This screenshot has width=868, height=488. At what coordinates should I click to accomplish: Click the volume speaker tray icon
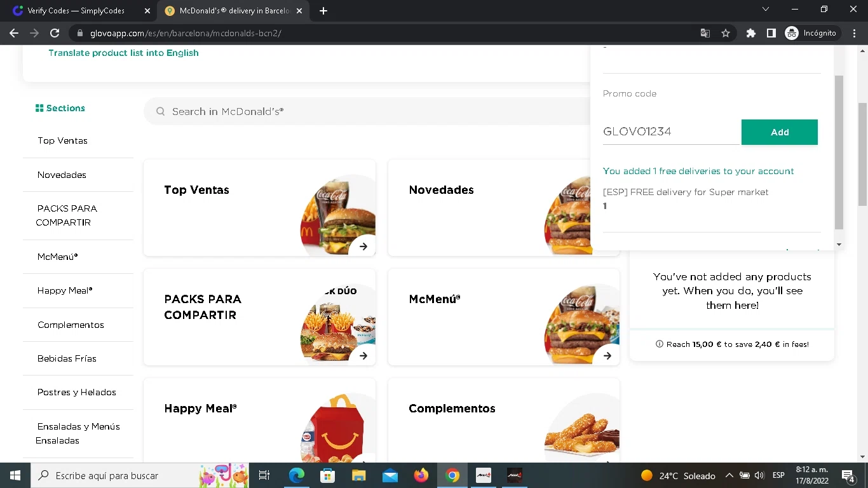[x=759, y=475]
